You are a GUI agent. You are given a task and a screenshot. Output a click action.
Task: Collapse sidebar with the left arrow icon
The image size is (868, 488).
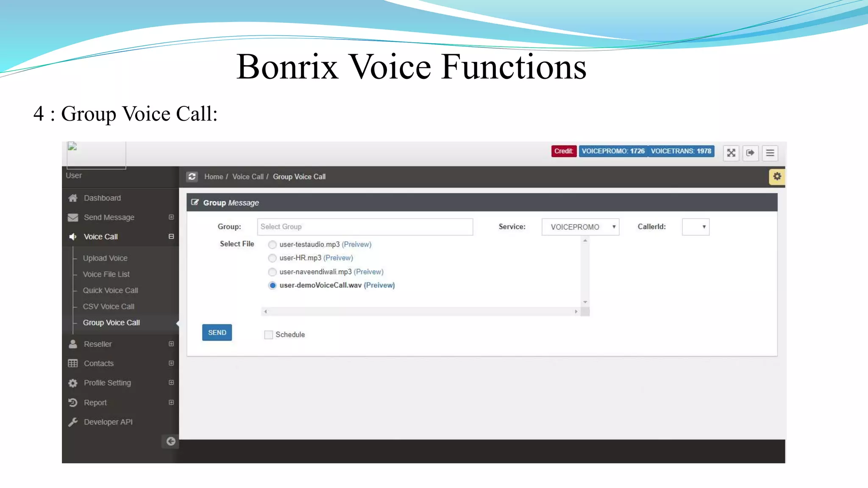(x=170, y=441)
